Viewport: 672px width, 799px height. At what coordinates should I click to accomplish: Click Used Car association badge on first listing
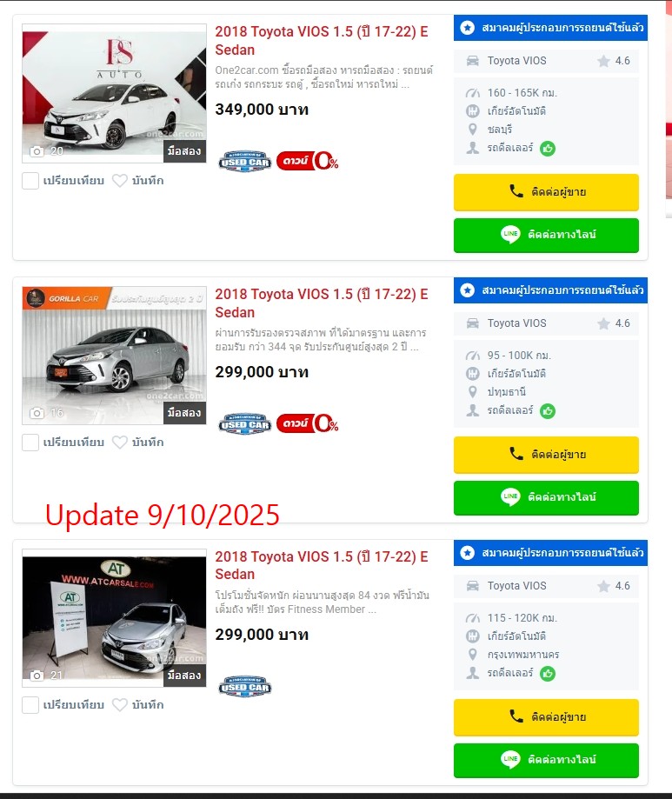click(245, 162)
